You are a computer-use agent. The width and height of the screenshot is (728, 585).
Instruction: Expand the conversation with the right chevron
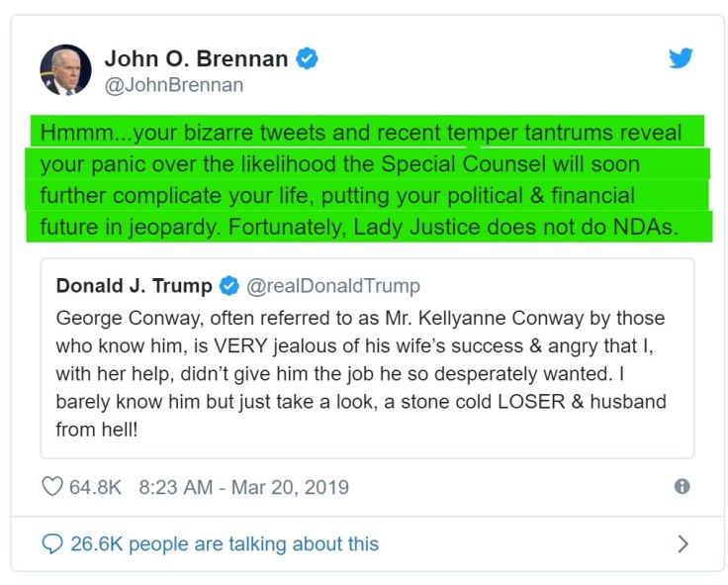682,543
